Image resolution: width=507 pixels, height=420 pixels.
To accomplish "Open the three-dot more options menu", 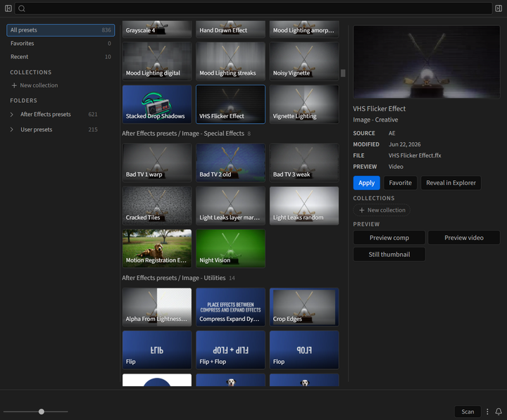I will click(x=487, y=412).
